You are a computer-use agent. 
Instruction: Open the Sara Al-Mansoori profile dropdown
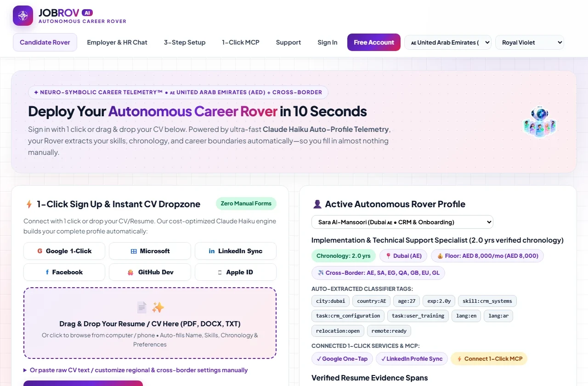pyautogui.click(x=402, y=222)
